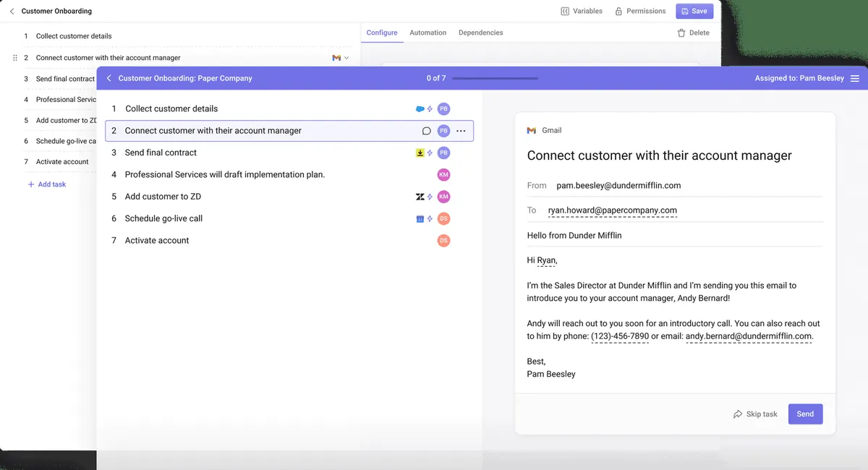Screen dimensions: 868x470
Task: Go back from Customer Onboarding: Paper Company
Action: pyautogui.click(x=109, y=78)
